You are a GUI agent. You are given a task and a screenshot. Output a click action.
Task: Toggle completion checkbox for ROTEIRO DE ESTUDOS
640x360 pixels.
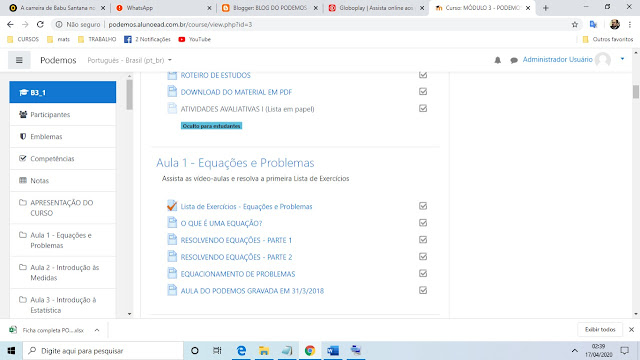(x=423, y=75)
